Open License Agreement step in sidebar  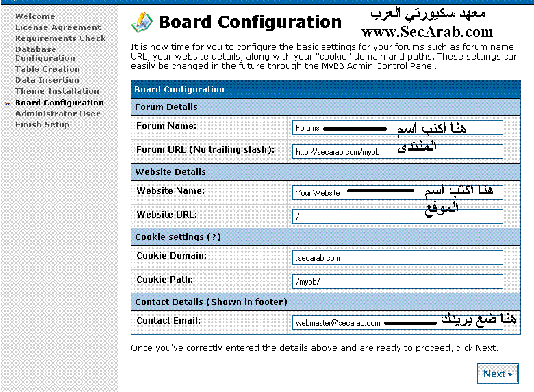click(58, 27)
